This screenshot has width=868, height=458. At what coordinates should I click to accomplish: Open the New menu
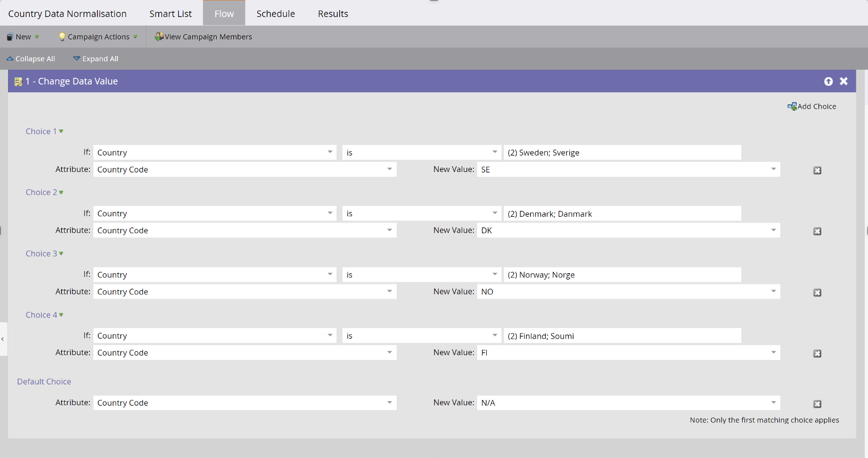(23, 37)
